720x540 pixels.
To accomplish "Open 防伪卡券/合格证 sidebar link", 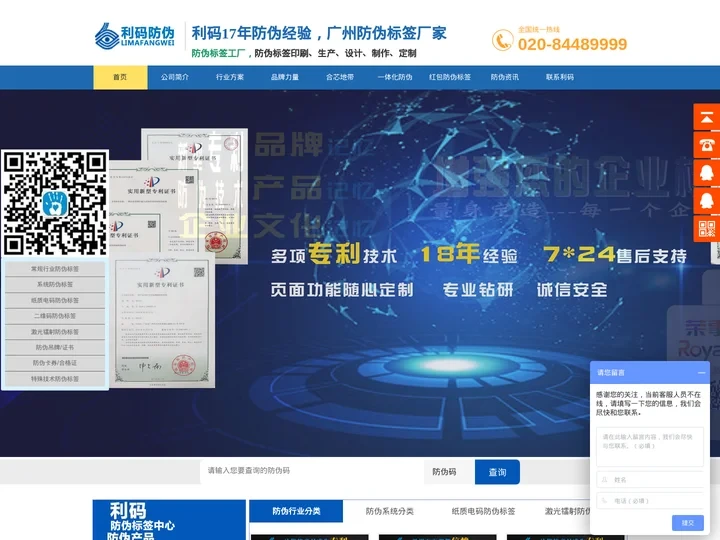I will (55, 363).
